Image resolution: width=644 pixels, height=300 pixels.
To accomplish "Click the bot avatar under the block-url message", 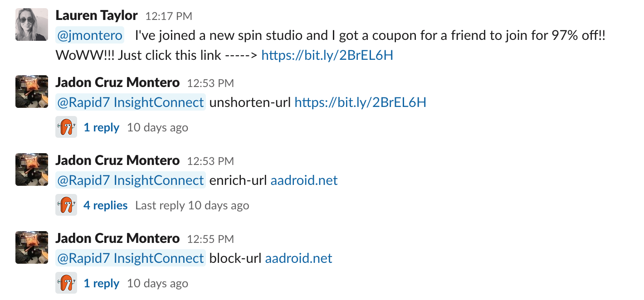I will coord(66,283).
